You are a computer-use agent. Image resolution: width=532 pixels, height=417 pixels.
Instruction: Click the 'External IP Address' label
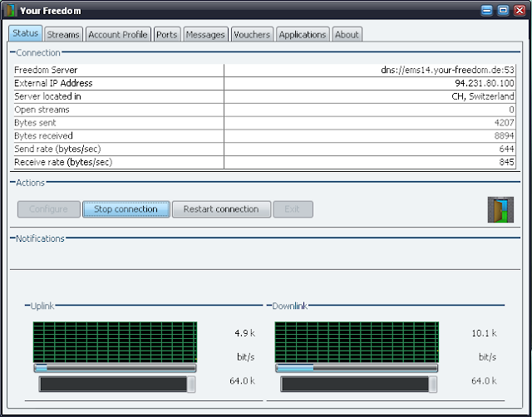53,83
